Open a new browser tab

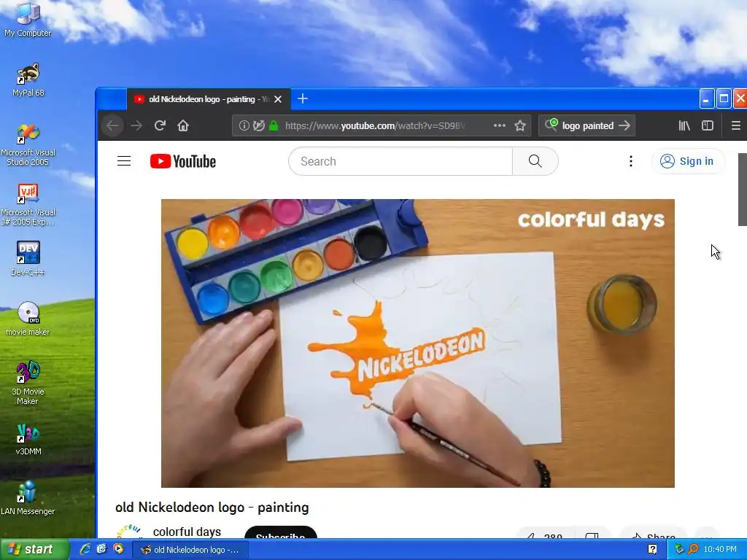[x=303, y=98]
